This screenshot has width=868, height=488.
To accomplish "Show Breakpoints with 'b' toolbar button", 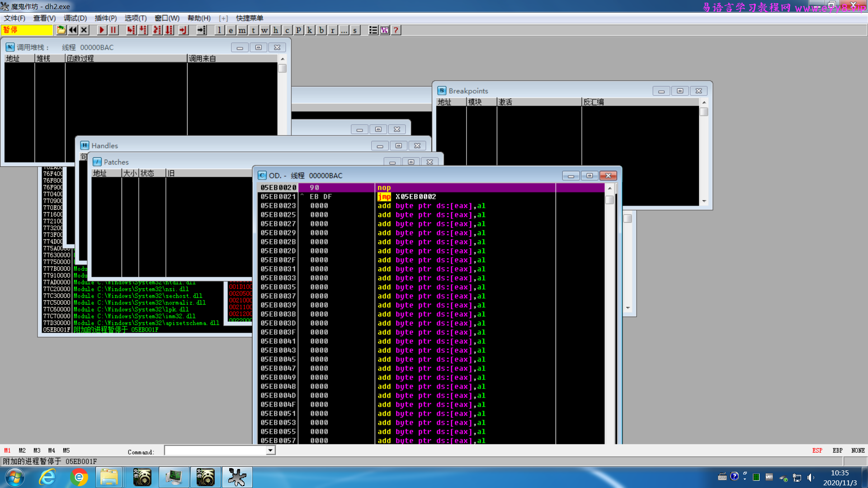I will click(x=321, y=30).
